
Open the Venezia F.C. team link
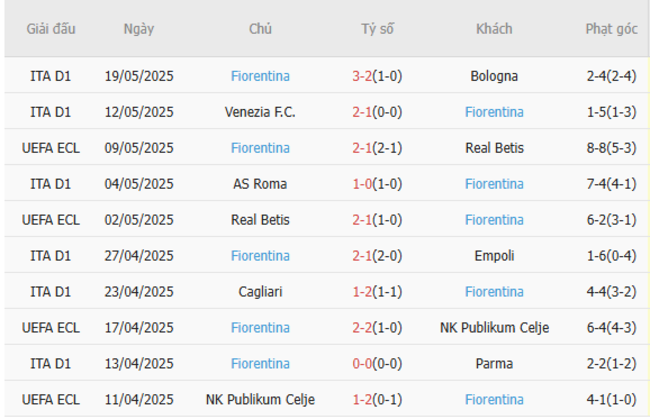click(x=260, y=112)
